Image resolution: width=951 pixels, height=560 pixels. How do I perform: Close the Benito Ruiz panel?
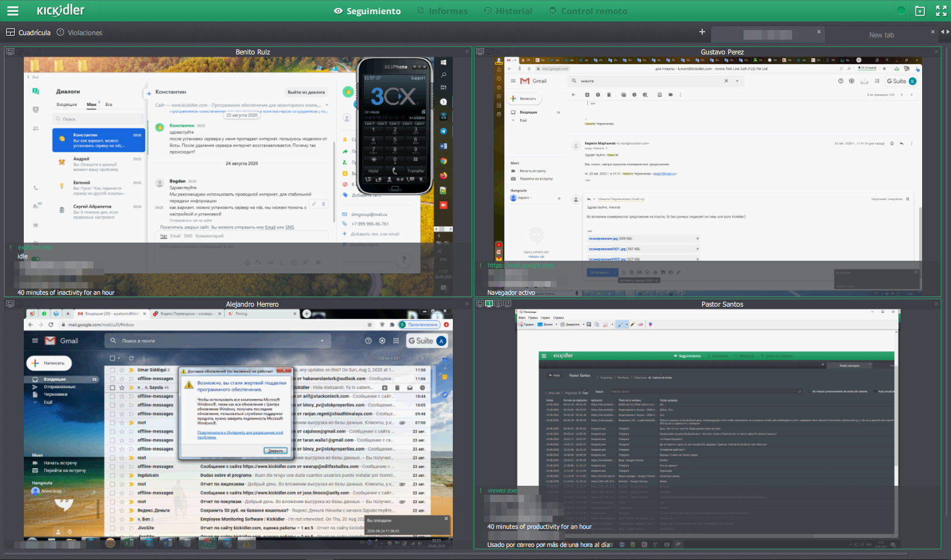tap(467, 52)
